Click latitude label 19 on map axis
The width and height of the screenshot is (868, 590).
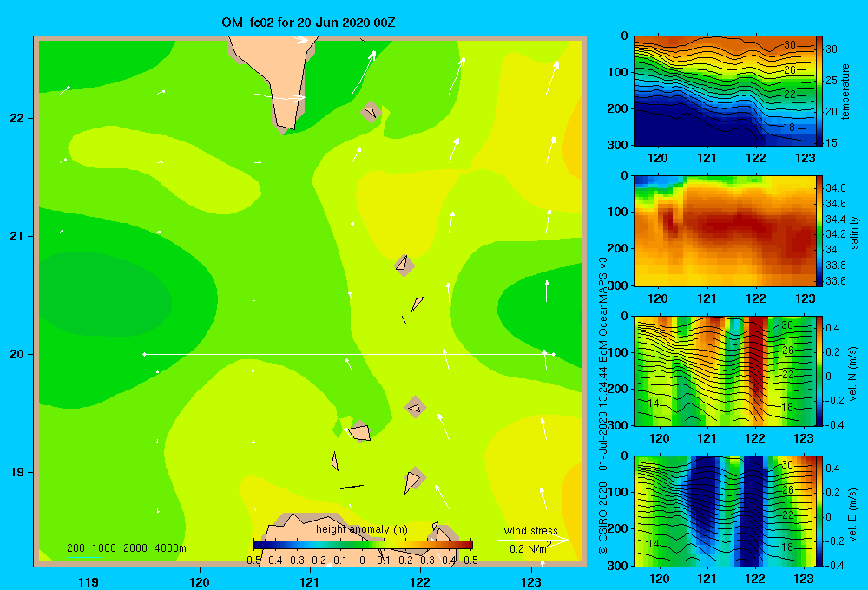tap(16, 472)
